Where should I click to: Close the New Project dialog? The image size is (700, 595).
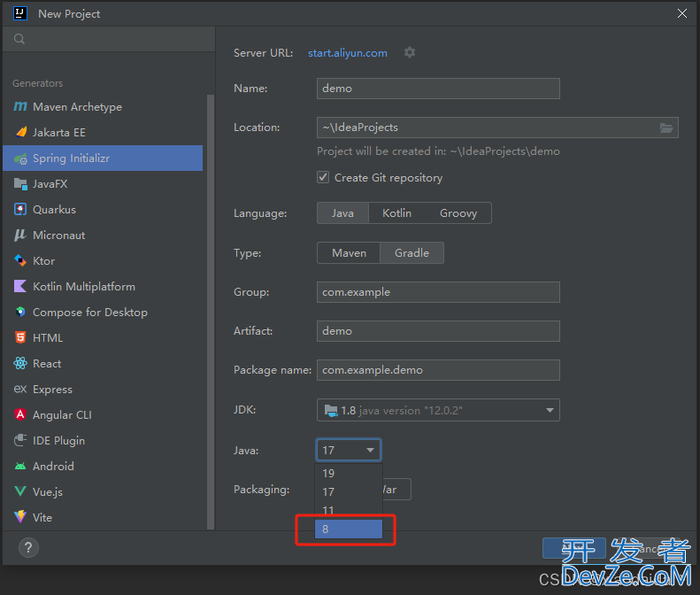click(x=681, y=13)
